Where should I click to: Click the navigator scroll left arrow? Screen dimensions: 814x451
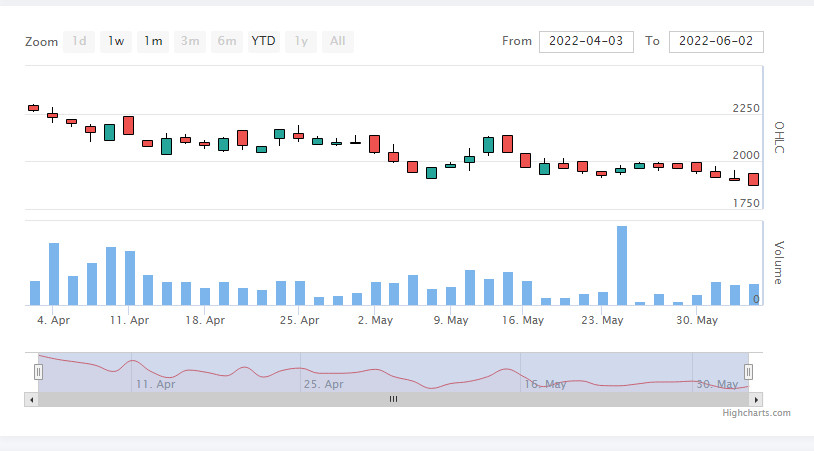(x=32, y=400)
